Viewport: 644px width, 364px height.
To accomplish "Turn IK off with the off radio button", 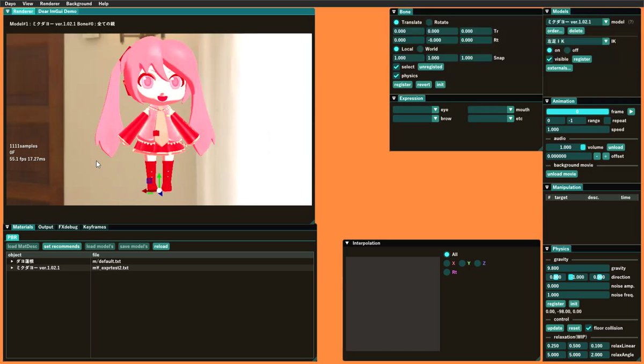I will click(568, 50).
